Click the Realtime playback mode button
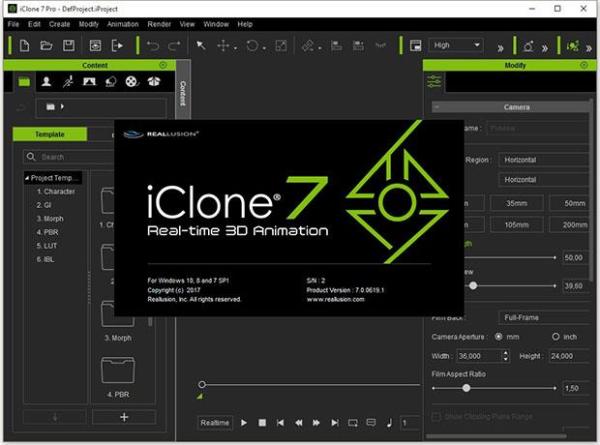 pos(215,423)
